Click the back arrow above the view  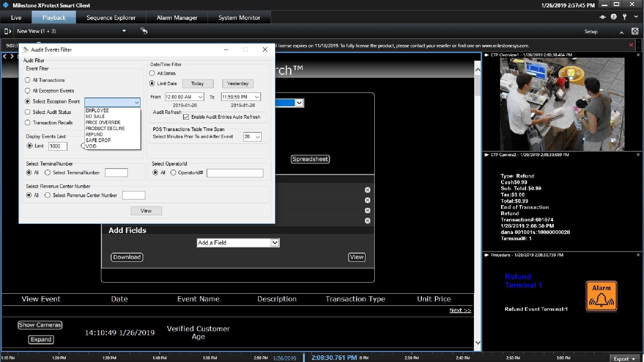point(5,56)
